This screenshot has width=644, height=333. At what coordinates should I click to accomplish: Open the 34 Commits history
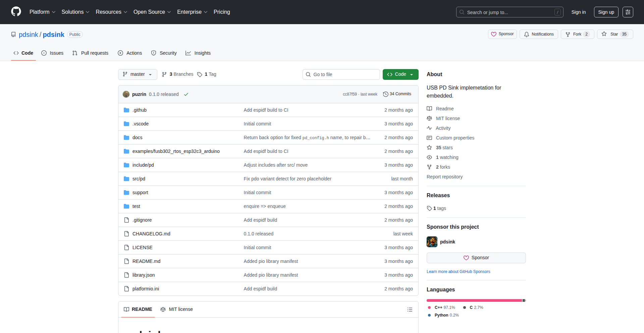click(397, 94)
